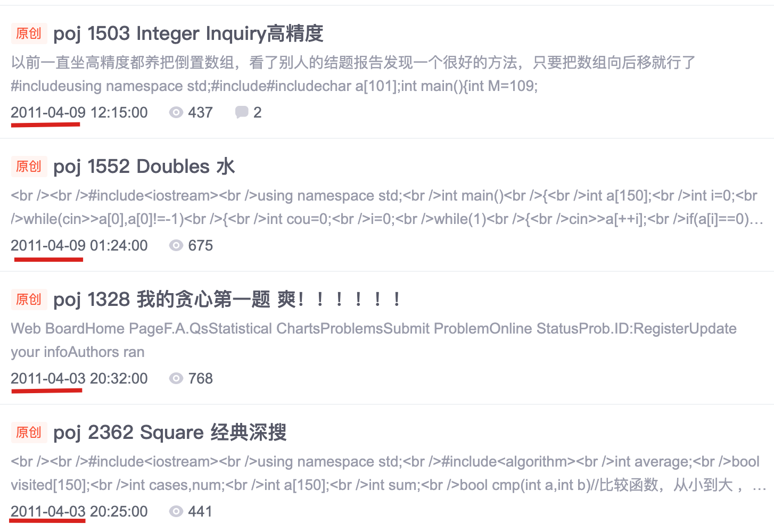Screen dimensions: 774x532
Task: Open post poj 1328 我的贪心第一题
Action: pyautogui.click(x=227, y=300)
